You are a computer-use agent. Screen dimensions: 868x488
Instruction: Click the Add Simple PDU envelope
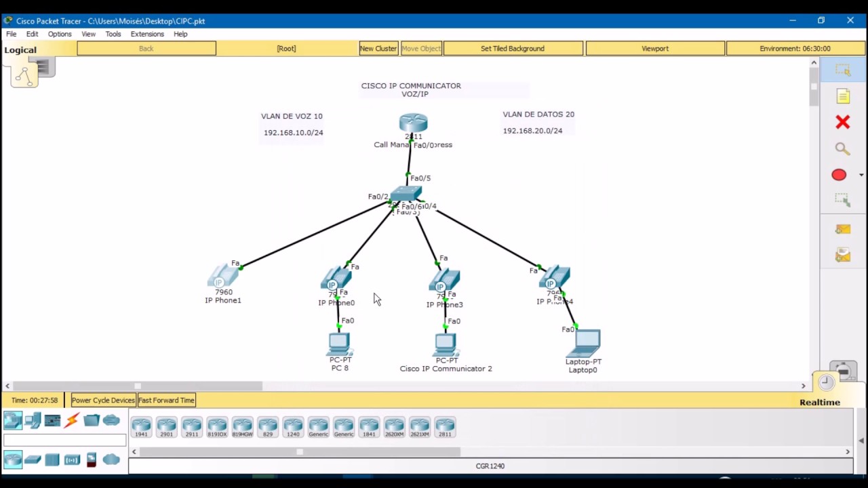tap(842, 229)
